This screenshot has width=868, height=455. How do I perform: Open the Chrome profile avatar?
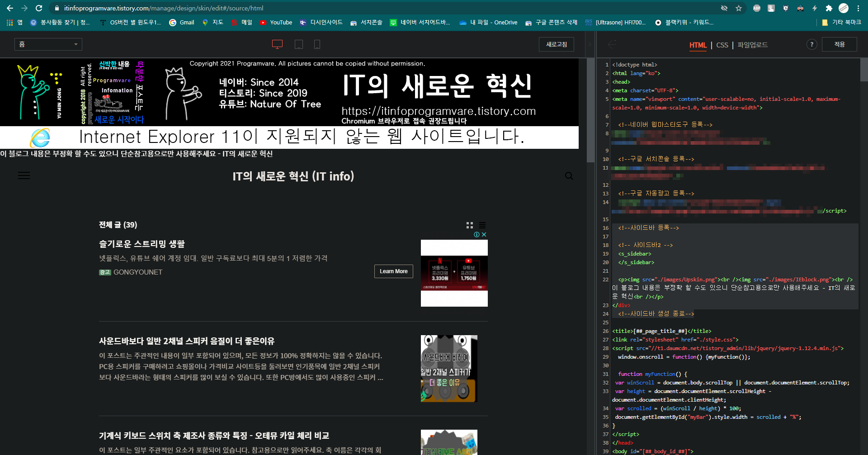pyautogui.click(x=844, y=8)
